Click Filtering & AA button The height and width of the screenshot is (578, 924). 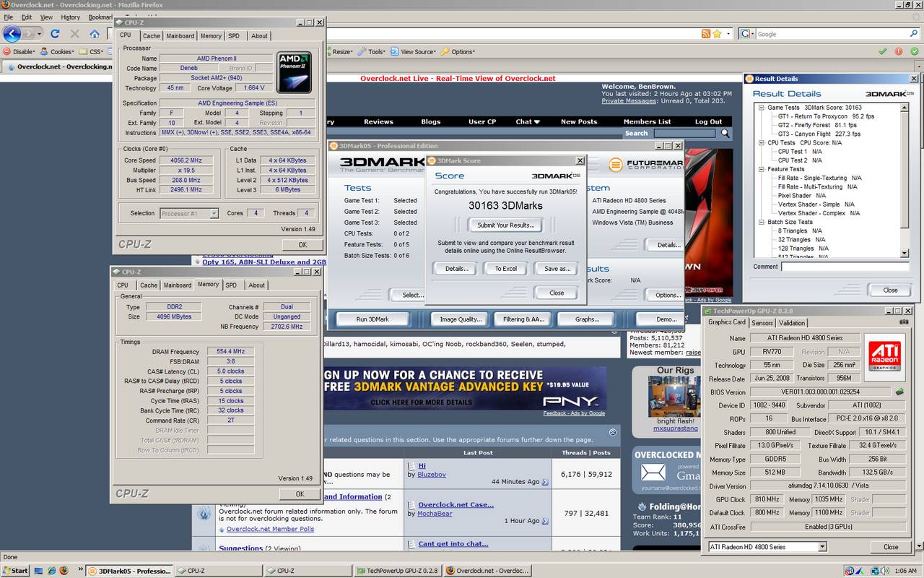coord(523,319)
